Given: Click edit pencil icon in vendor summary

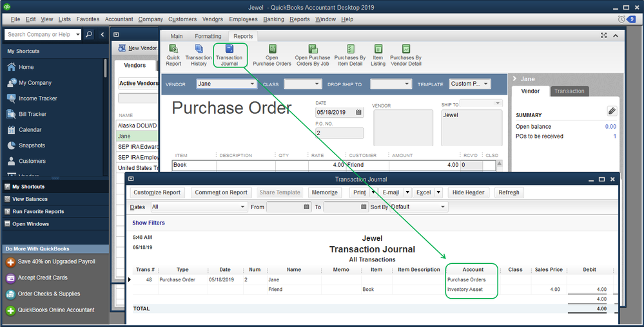Looking at the screenshot, I should coord(612,111).
